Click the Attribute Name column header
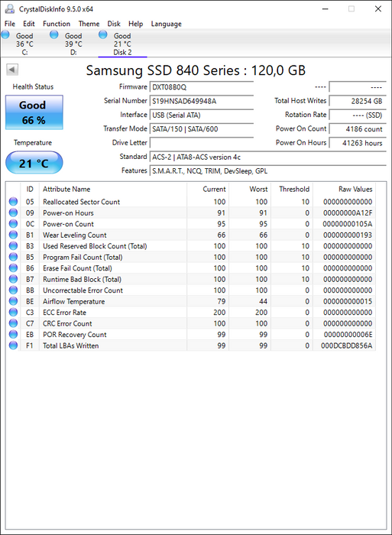The width and height of the screenshot is (392, 535). point(113,189)
